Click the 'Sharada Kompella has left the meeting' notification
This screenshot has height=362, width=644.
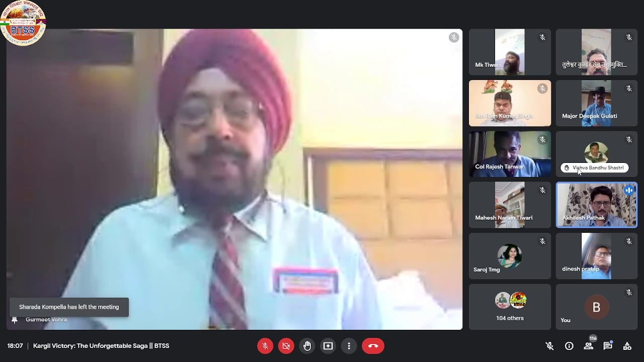69,307
